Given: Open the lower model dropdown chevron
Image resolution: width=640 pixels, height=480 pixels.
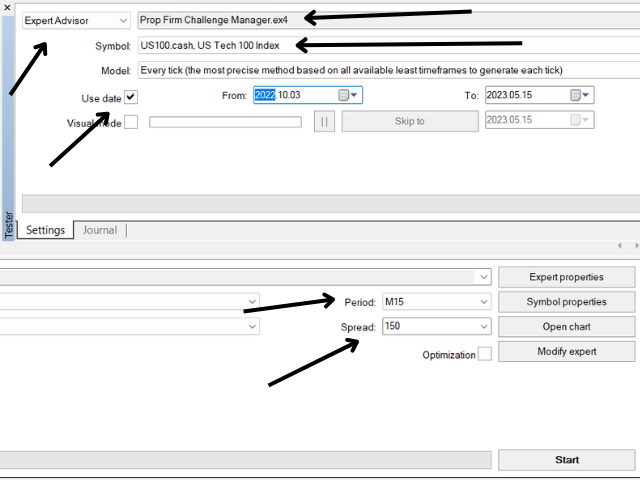Looking at the screenshot, I should 252,327.
